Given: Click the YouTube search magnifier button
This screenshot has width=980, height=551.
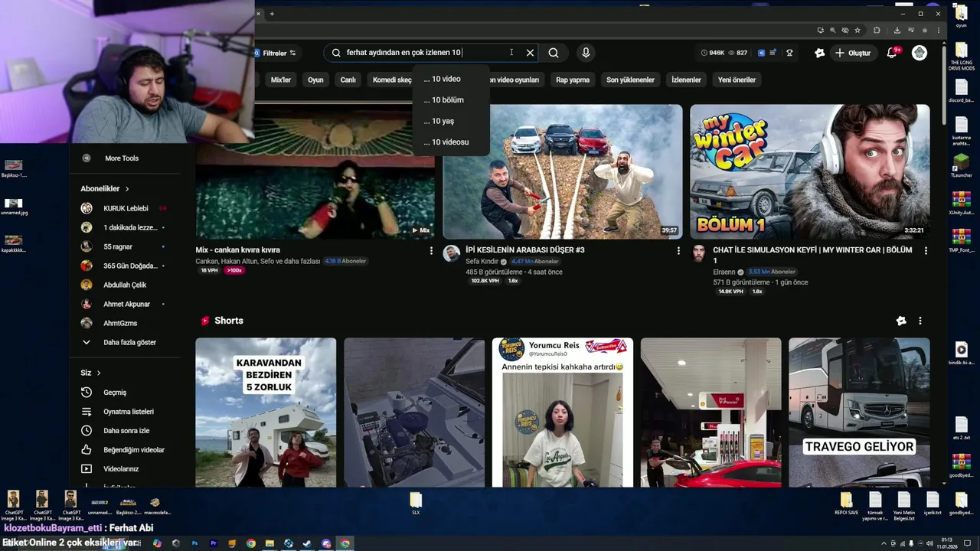Looking at the screenshot, I should [554, 53].
